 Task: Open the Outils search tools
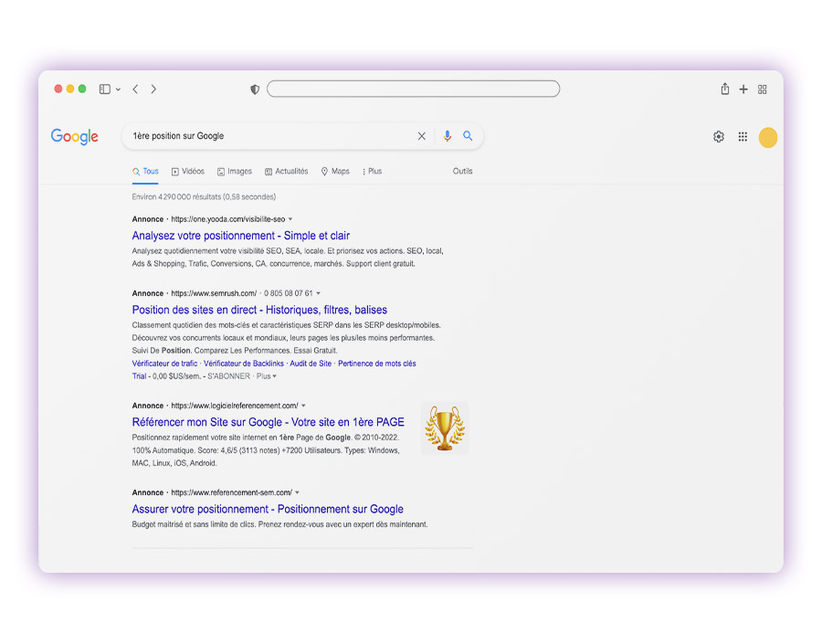tap(462, 171)
